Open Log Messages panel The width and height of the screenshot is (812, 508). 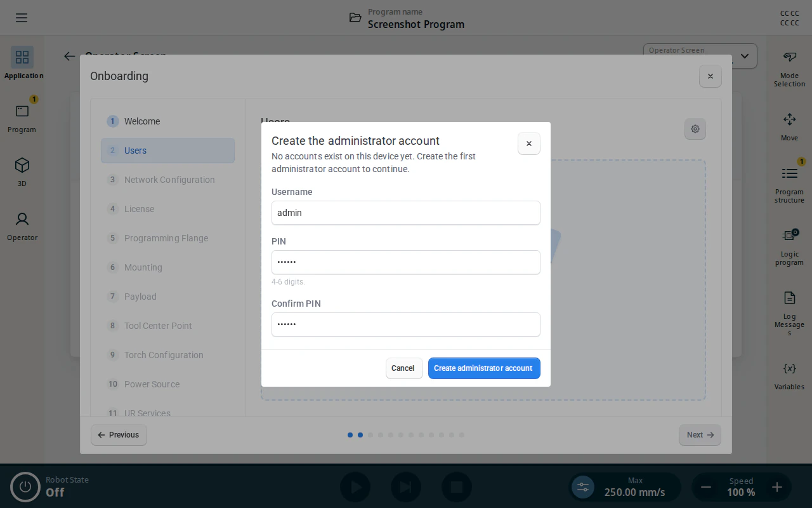(789, 312)
